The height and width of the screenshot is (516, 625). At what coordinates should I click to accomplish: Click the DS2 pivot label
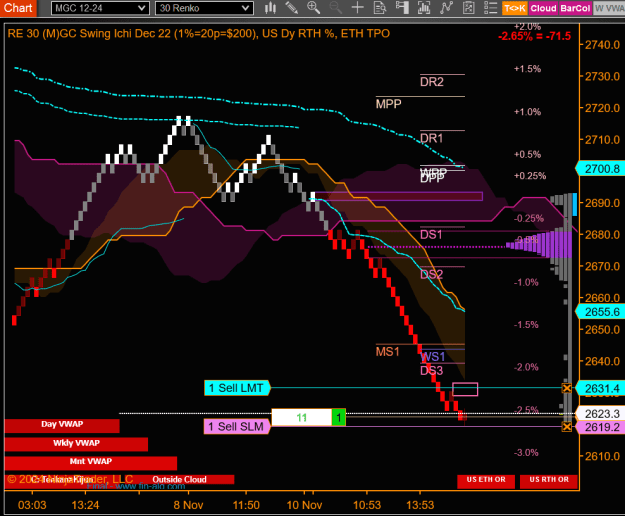(432, 275)
